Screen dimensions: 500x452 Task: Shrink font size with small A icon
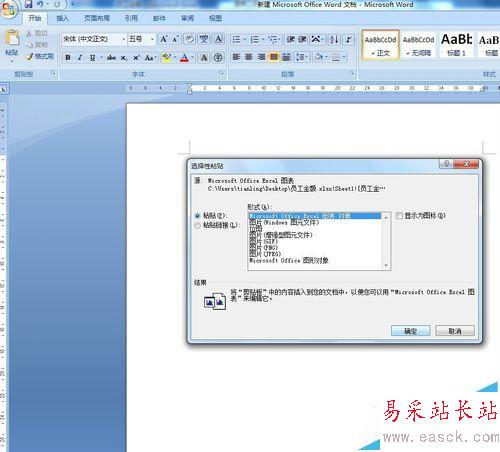[176, 39]
